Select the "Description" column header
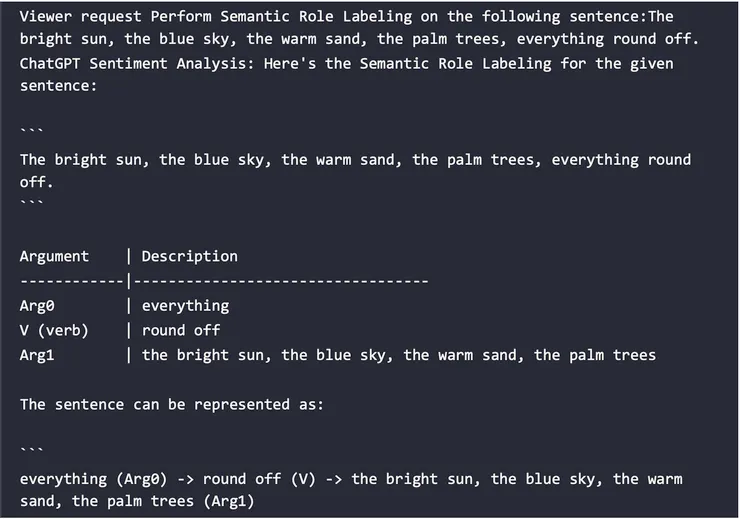The image size is (740, 519). pyautogui.click(x=189, y=256)
